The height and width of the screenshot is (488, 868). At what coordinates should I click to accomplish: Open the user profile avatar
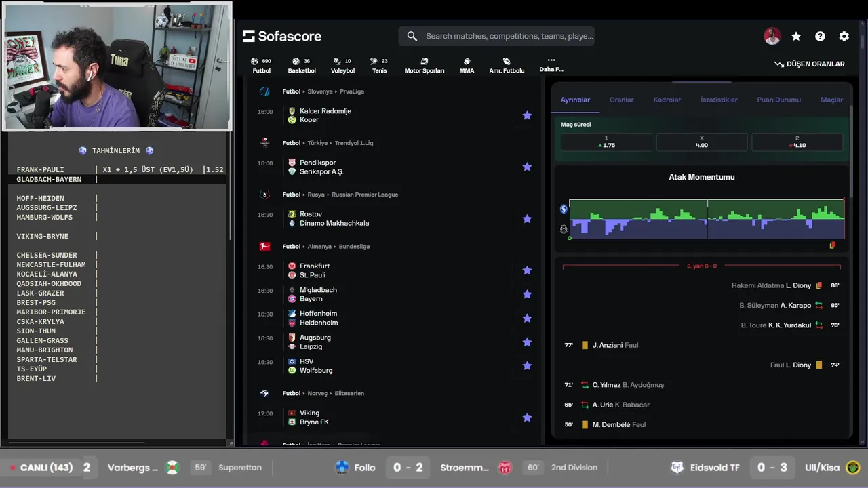point(772,37)
